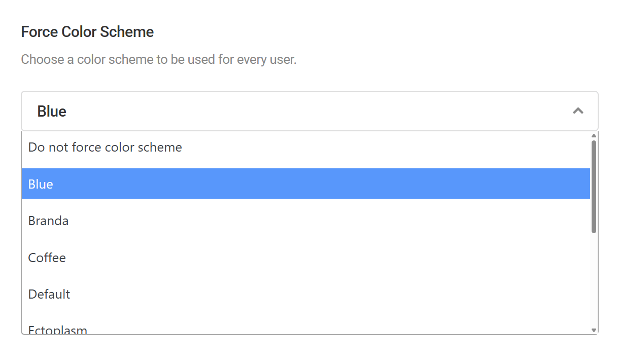Select the Branda color scheme
Image resolution: width=619 pixels, height=364 pixels.
point(48,221)
